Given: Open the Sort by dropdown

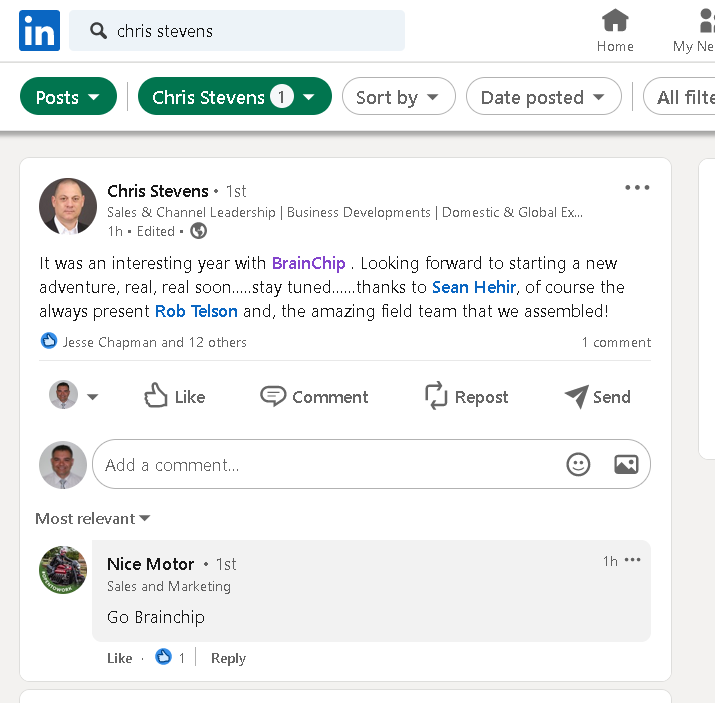Looking at the screenshot, I should tap(398, 97).
